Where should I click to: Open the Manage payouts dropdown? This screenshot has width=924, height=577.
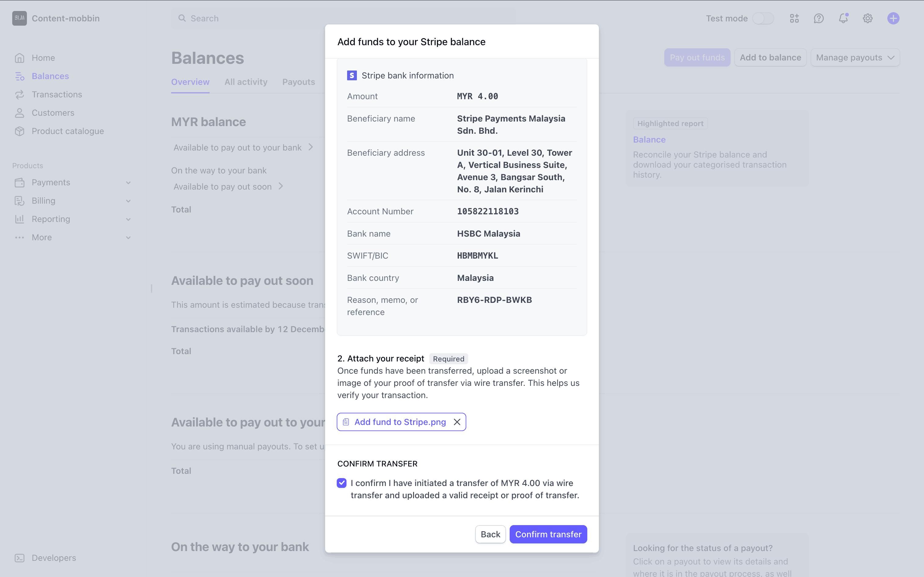[x=855, y=58]
